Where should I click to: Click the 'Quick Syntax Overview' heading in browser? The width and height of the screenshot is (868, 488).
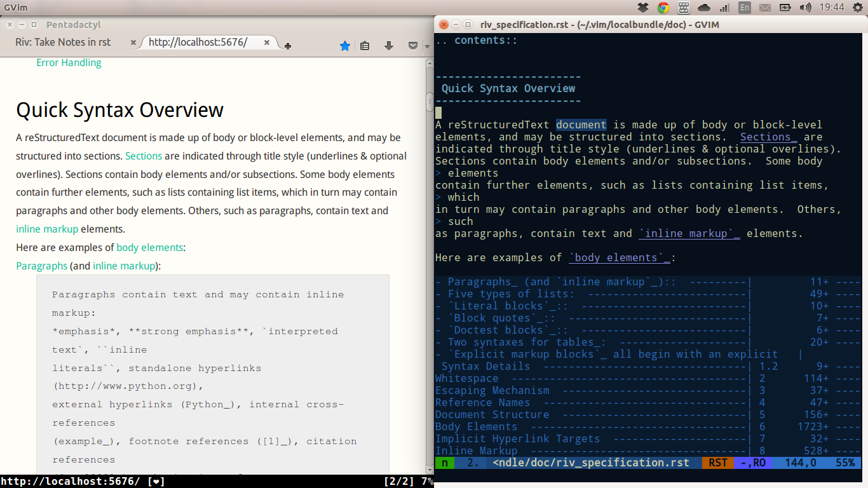119,110
